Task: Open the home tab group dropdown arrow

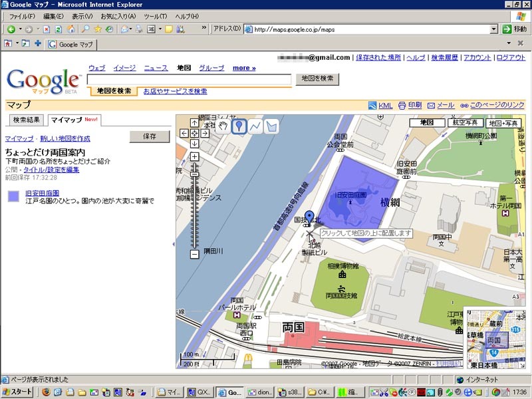Action: [17, 43]
